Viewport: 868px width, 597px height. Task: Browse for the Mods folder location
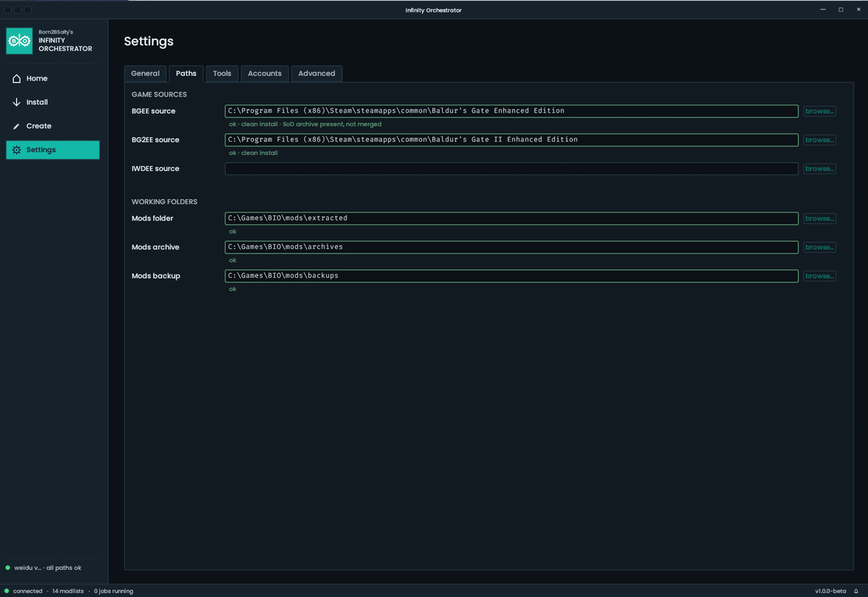(x=819, y=218)
